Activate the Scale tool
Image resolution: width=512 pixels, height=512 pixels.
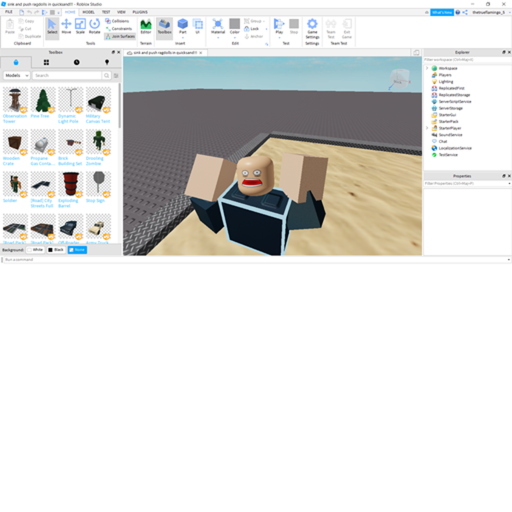(x=80, y=26)
